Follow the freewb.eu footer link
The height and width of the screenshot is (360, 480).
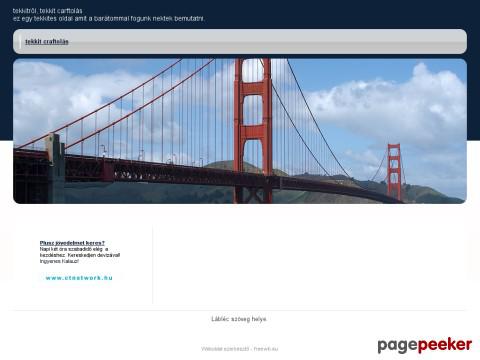click(266, 349)
